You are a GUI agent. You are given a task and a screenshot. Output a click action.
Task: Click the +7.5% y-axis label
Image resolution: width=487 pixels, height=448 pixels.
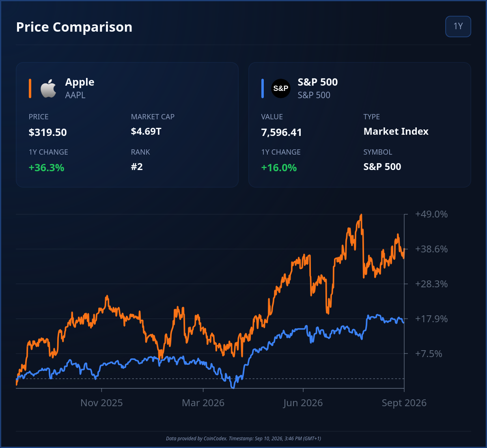click(429, 354)
